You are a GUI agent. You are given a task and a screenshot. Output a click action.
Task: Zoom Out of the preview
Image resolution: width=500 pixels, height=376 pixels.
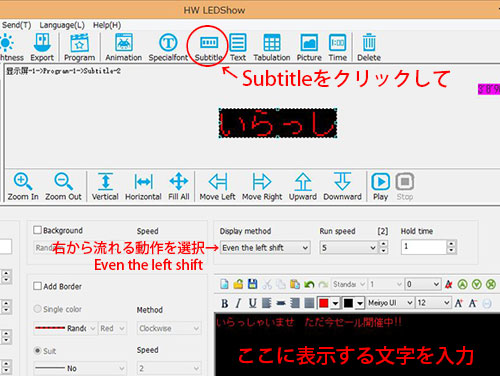click(x=63, y=186)
